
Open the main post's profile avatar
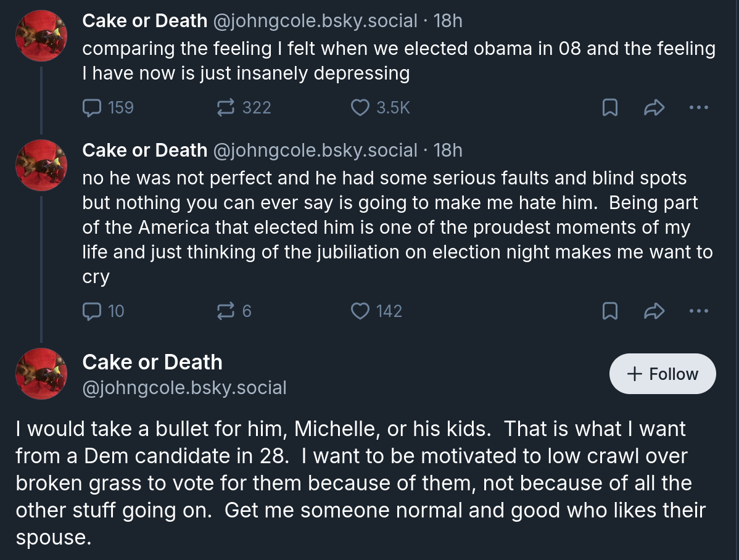(41, 374)
